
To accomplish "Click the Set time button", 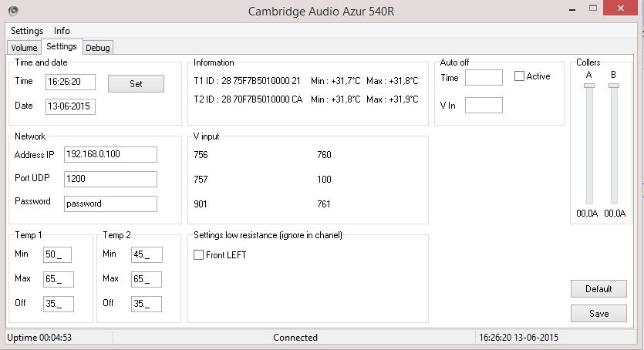I will coord(136,84).
